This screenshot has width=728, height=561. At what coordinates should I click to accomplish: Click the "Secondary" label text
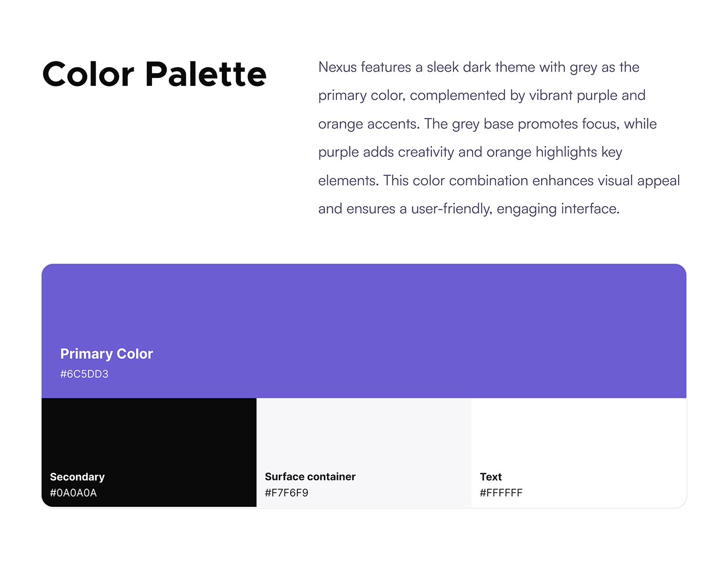(77, 477)
